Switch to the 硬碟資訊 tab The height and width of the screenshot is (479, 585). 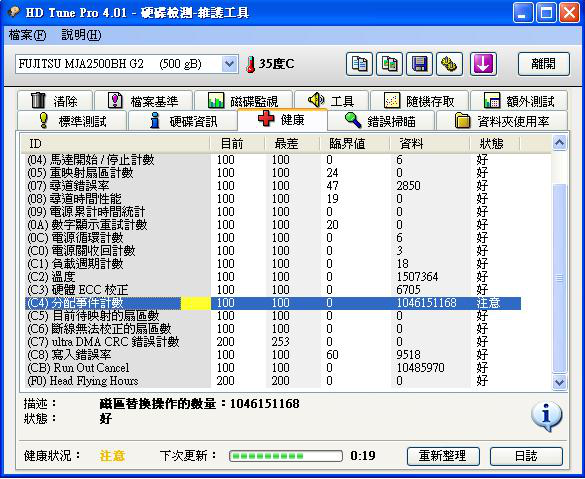pos(183,121)
